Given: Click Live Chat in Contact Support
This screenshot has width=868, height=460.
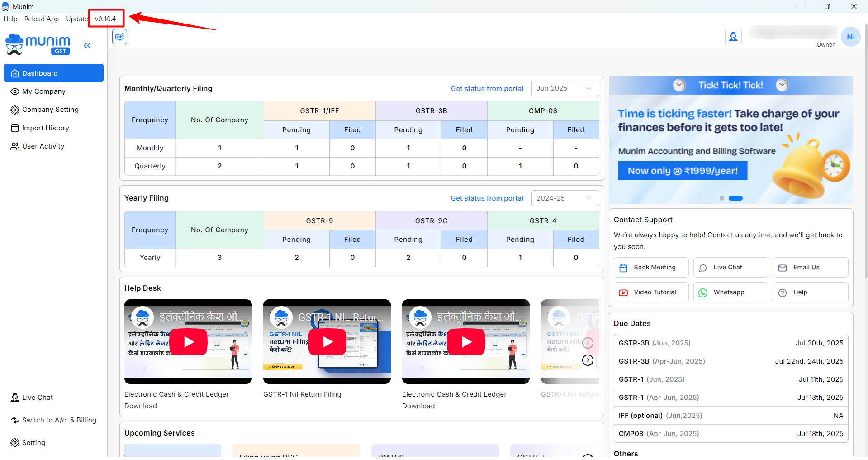Looking at the screenshot, I should click(730, 268).
